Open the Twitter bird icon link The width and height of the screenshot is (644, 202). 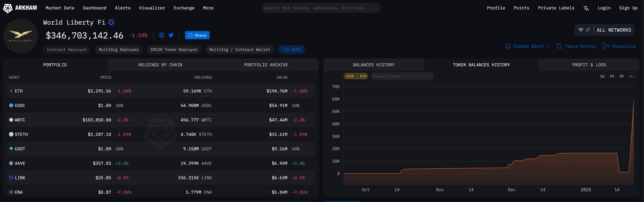(171, 35)
